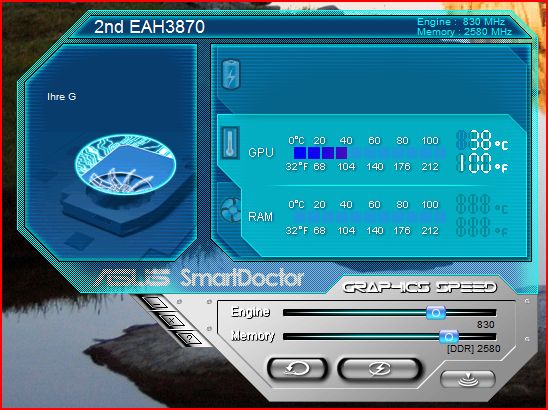The image size is (548, 410).
Task: Click the RAM temperature bar gauge
Action: [369, 217]
